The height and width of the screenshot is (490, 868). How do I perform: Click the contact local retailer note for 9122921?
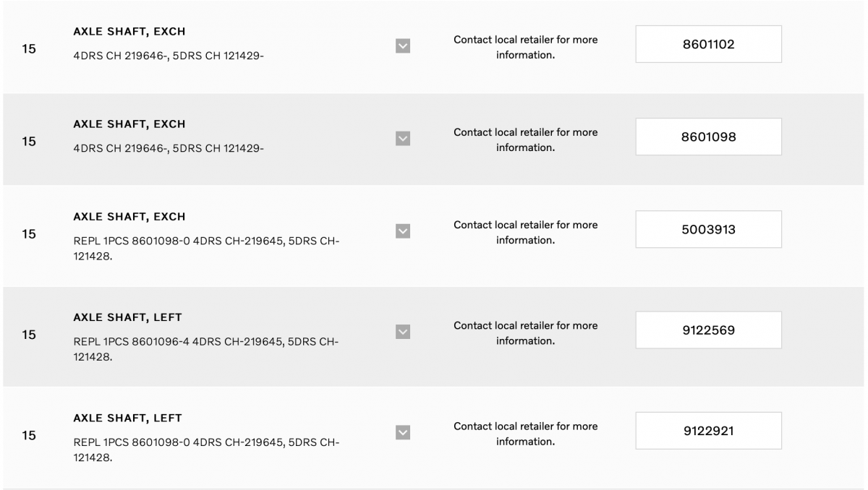click(525, 434)
